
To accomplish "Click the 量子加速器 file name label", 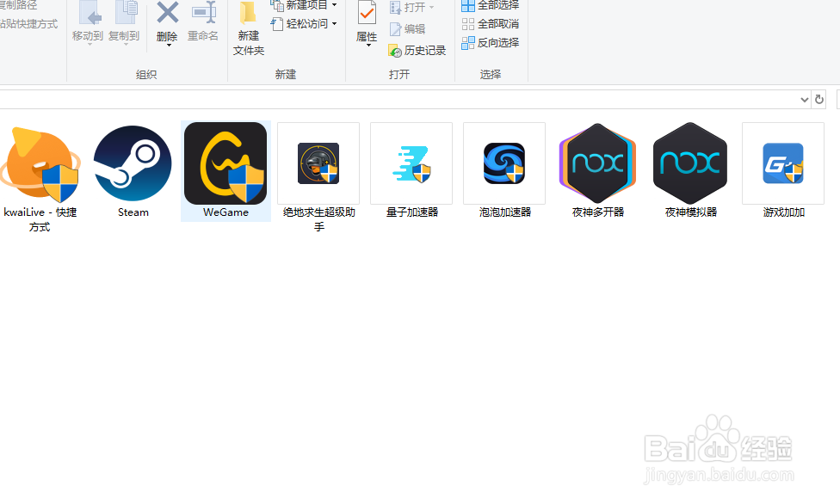I will click(x=412, y=212).
